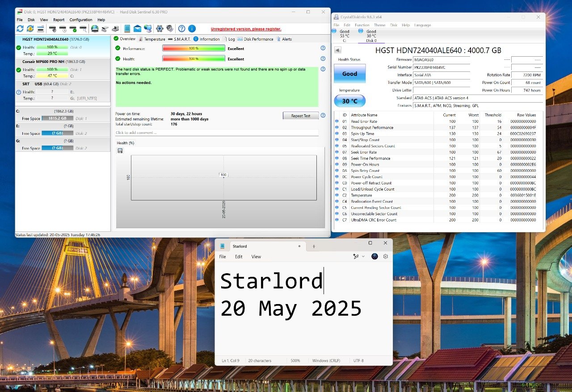Click the save floppy icon above the Health graph
572x392 pixels.
point(120,151)
